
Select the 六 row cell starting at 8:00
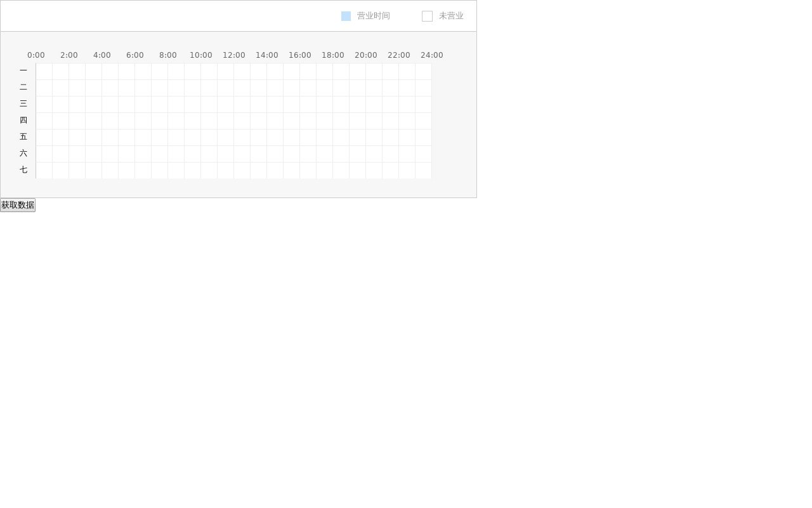coord(176,154)
